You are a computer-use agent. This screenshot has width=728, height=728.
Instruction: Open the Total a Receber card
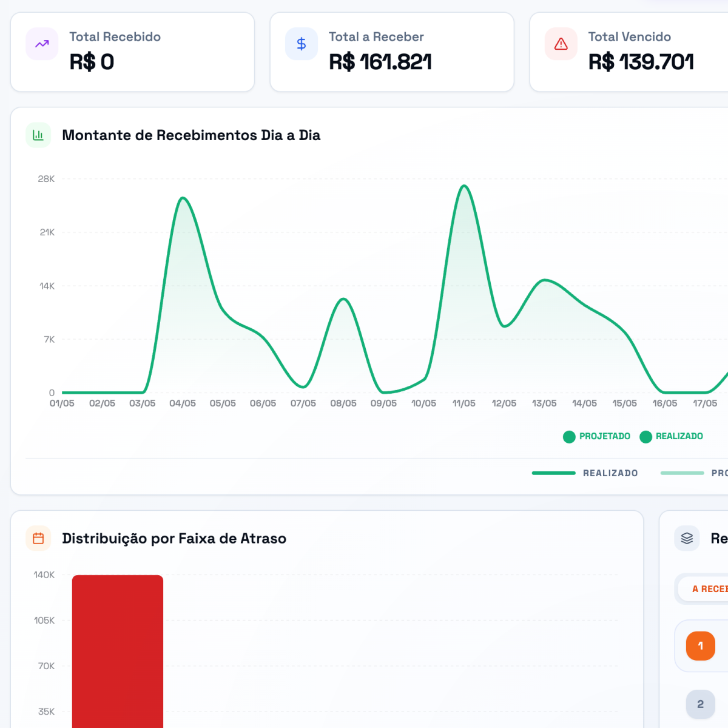click(x=392, y=52)
